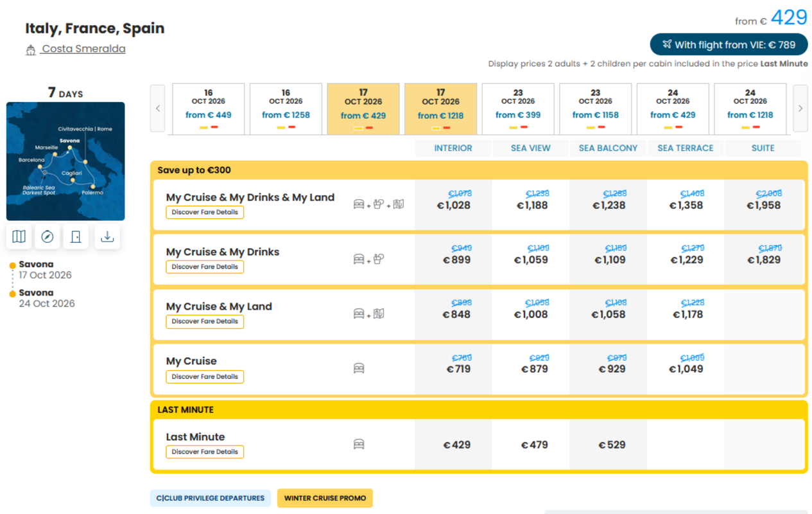Screen dimensions: 812x514
Task: Discover Fare Details for Last Minute fare
Action: tap(205, 452)
